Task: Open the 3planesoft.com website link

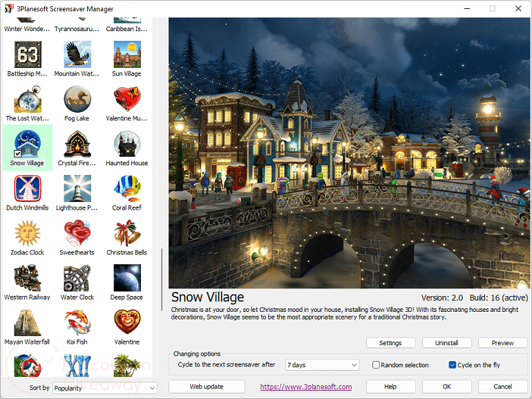Action: [305, 387]
